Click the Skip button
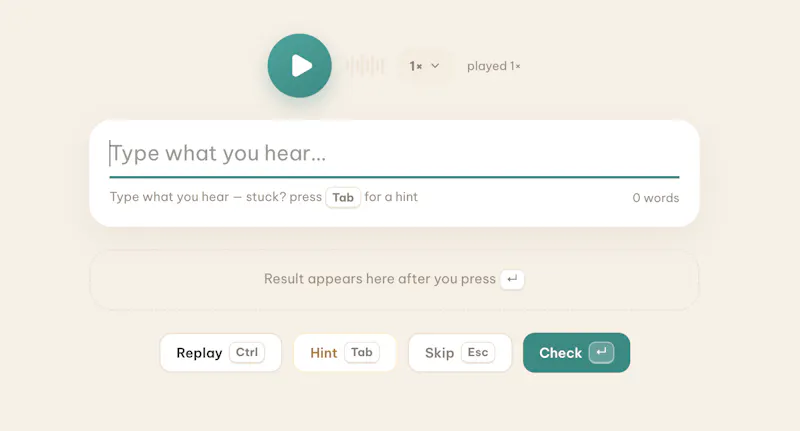The image size is (800, 431). [x=460, y=353]
